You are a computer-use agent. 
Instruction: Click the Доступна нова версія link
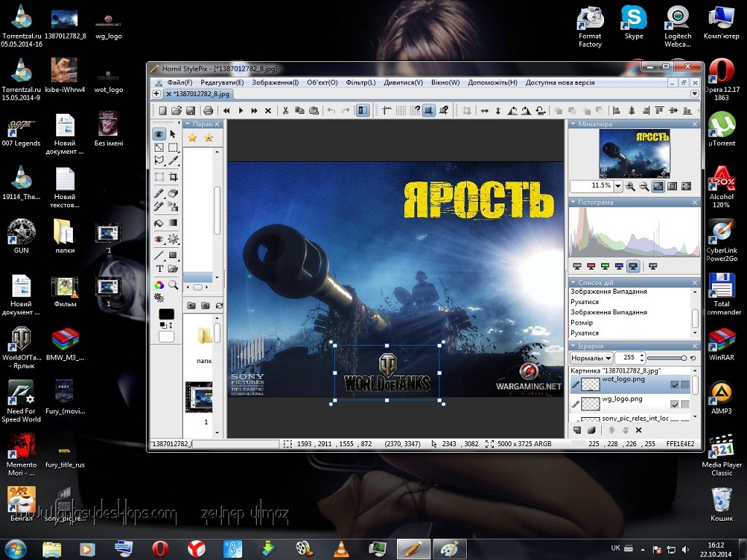[x=560, y=82]
